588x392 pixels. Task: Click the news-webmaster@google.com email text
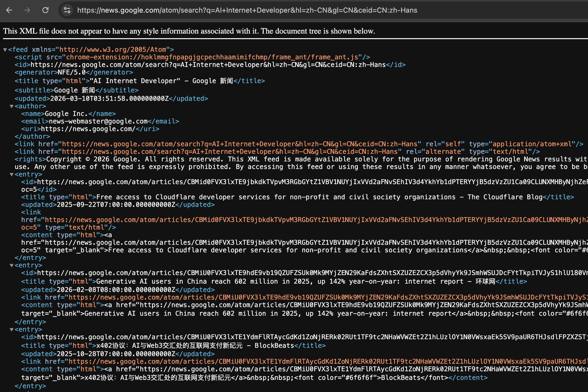pyautogui.click(x=98, y=121)
